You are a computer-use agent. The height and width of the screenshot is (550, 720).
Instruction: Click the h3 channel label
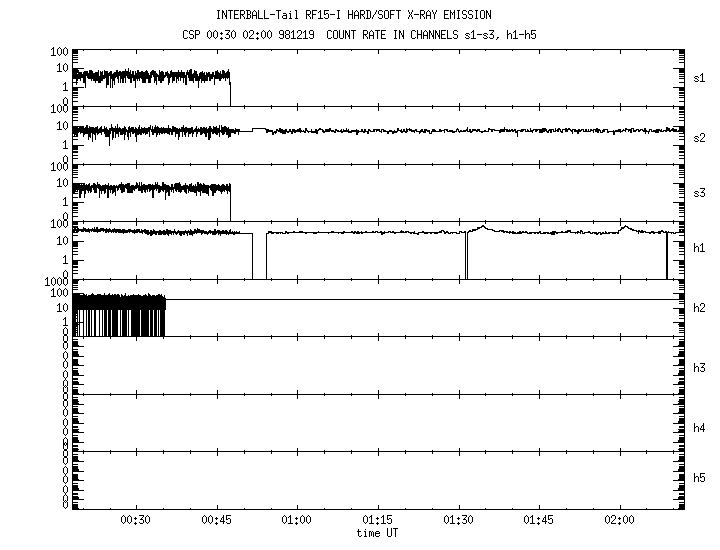700,367
